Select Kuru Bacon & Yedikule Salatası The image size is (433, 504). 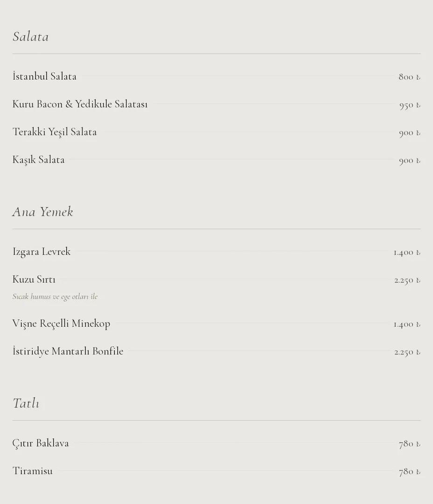pyautogui.click(x=80, y=104)
